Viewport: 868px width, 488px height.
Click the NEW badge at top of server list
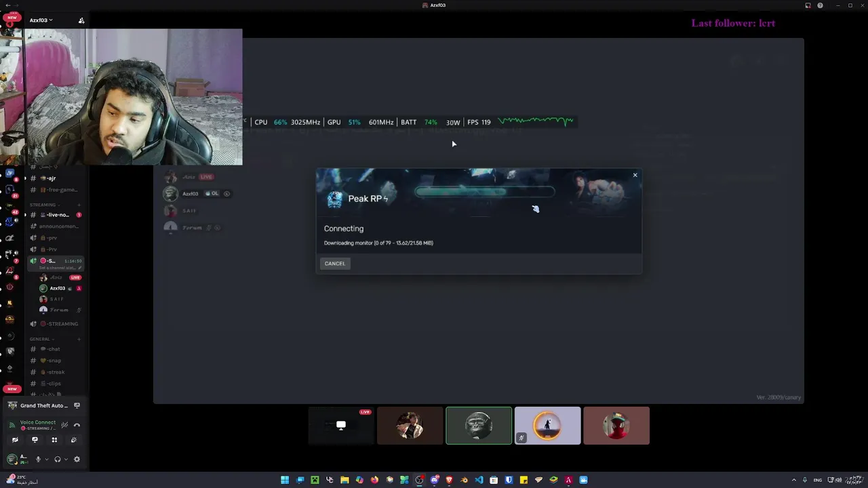point(12,18)
